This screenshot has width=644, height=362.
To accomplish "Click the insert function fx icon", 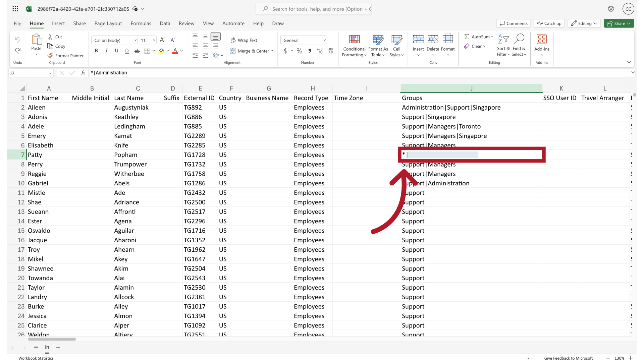I will pos(83,73).
